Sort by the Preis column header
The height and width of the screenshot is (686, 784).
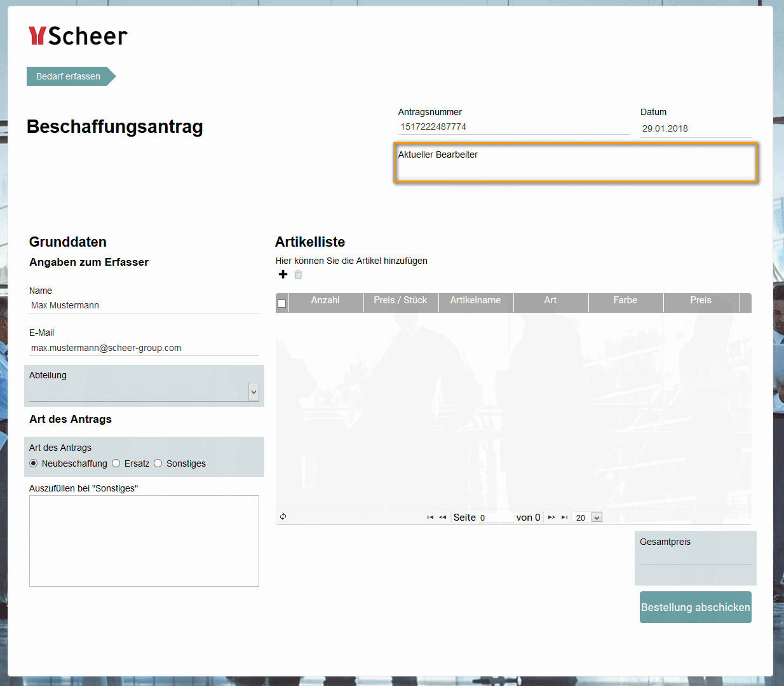pos(700,299)
